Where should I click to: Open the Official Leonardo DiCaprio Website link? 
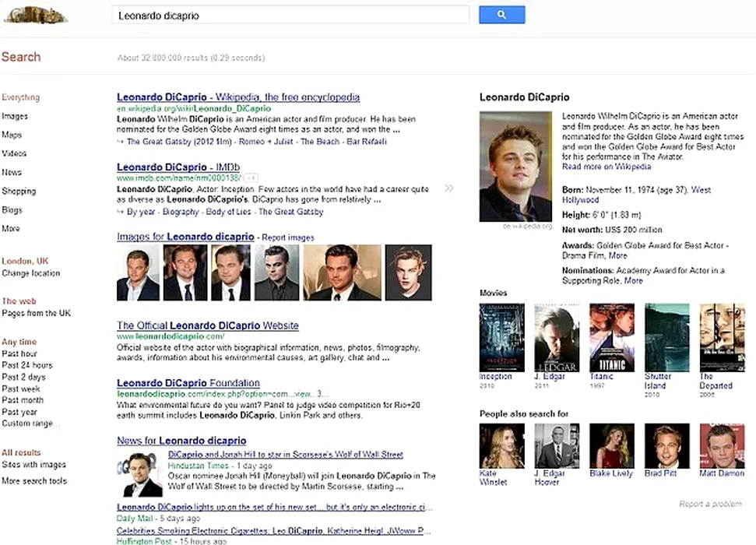click(208, 325)
